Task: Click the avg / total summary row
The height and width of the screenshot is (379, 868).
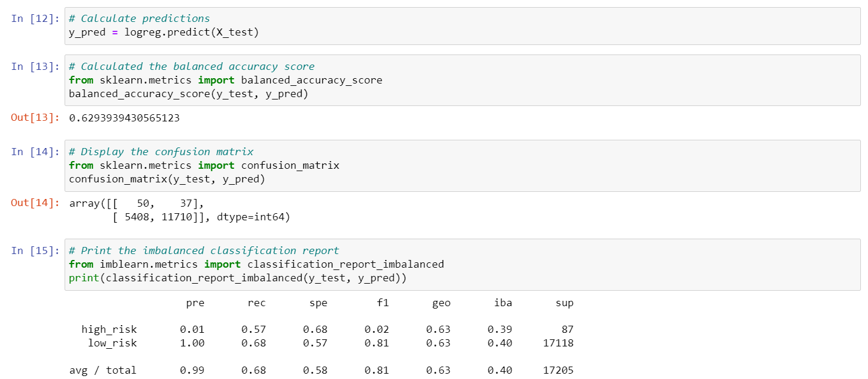Action: coord(320,370)
